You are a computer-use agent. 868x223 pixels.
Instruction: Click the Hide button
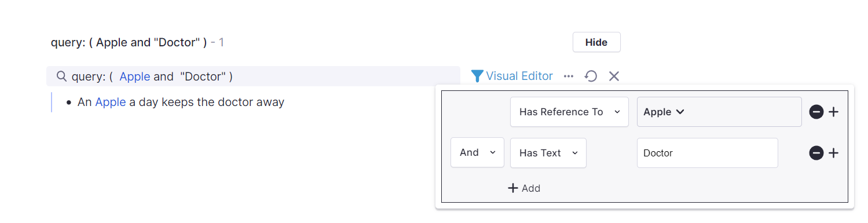click(x=596, y=42)
